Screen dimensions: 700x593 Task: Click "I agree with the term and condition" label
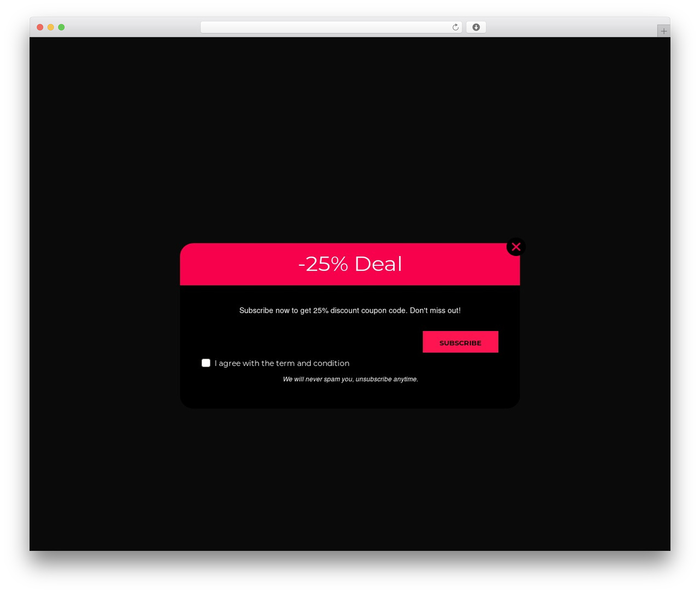(x=282, y=363)
